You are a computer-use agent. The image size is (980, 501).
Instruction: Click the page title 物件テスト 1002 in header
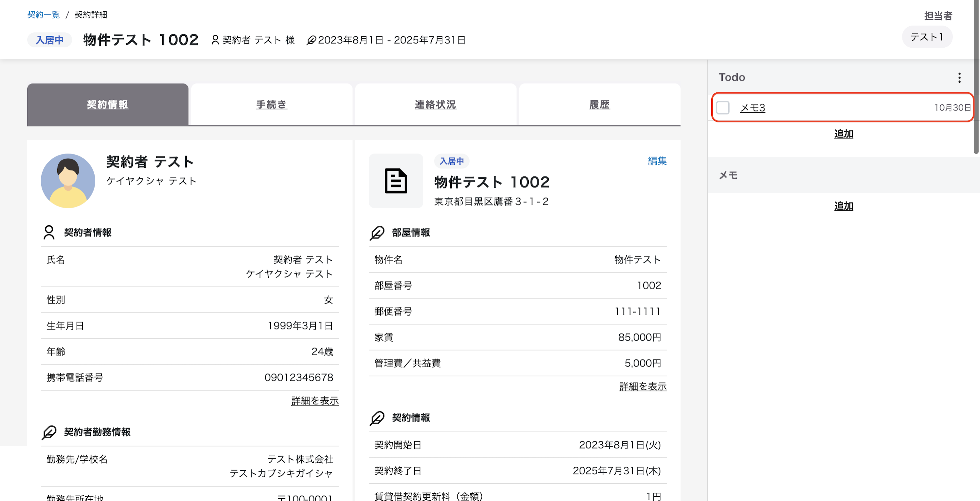pyautogui.click(x=141, y=40)
